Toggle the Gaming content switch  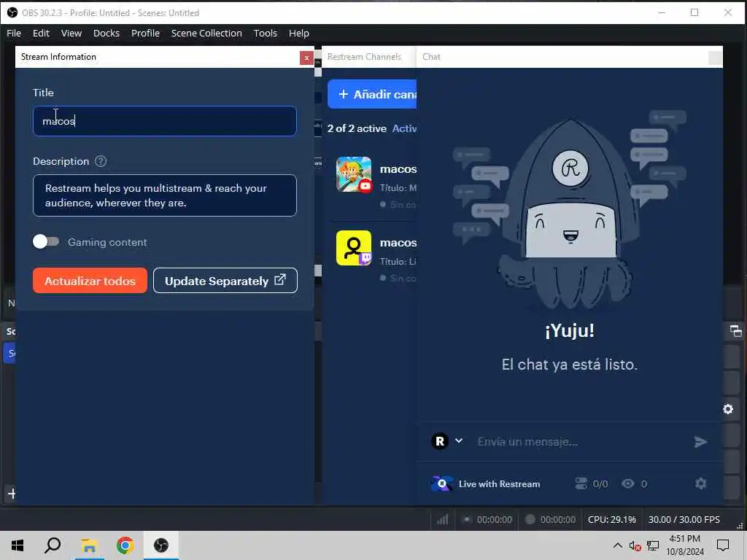click(46, 242)
